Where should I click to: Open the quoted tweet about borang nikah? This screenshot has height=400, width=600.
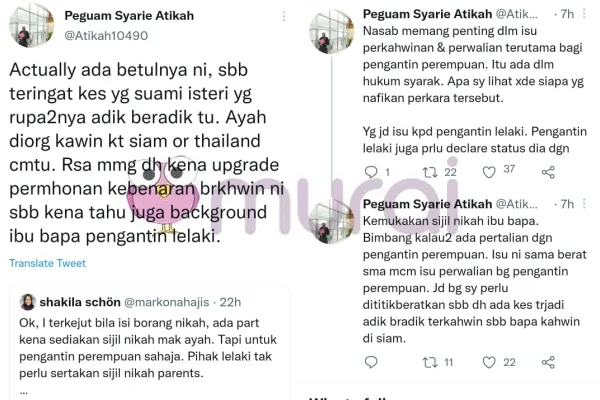(x=150, y=343)
